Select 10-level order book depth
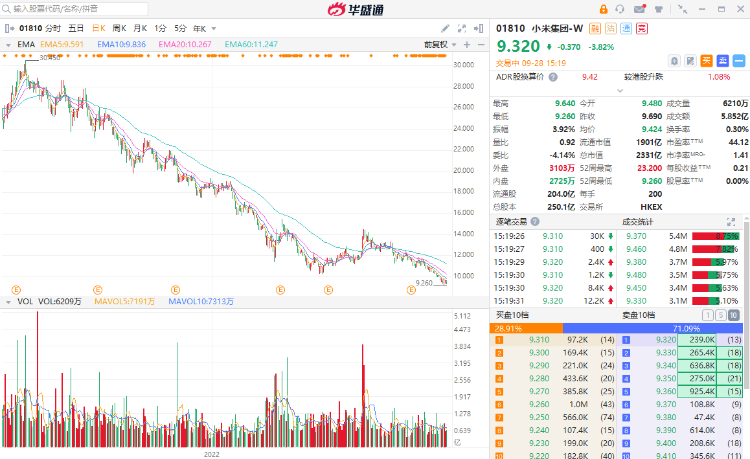This screenshot has height=459, width=750. tap(735, 314)
